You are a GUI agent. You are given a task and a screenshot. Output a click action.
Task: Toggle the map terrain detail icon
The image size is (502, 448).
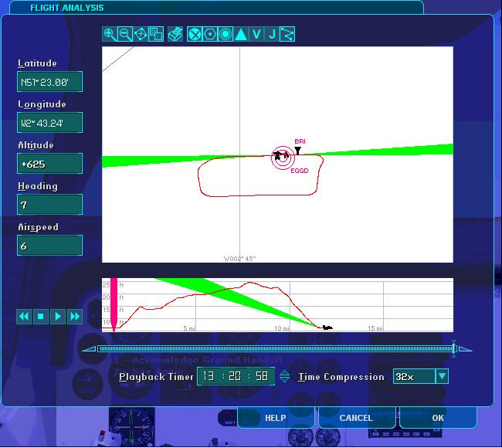click(156, 34)
